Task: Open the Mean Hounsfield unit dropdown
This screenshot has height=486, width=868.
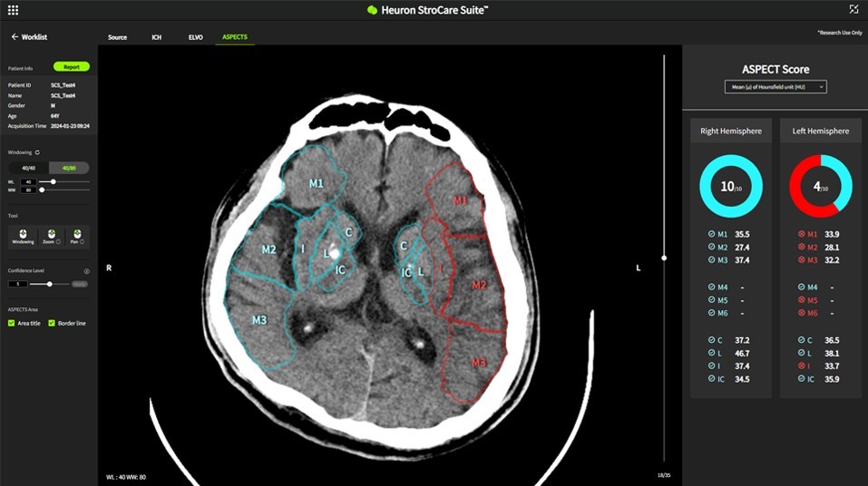Action: (x=775, y=87)
